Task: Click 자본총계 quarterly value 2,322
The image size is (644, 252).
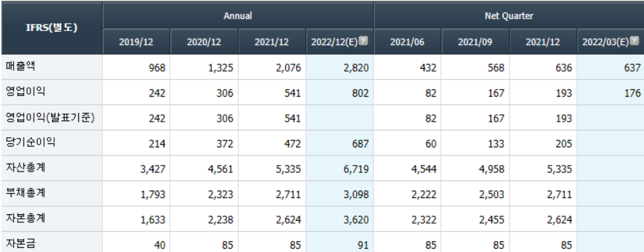Action: (424, 220)
